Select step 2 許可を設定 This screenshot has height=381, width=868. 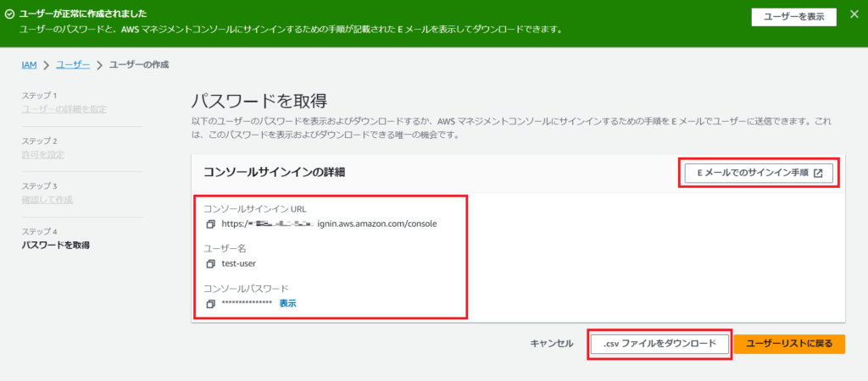(x=42, y=154)
